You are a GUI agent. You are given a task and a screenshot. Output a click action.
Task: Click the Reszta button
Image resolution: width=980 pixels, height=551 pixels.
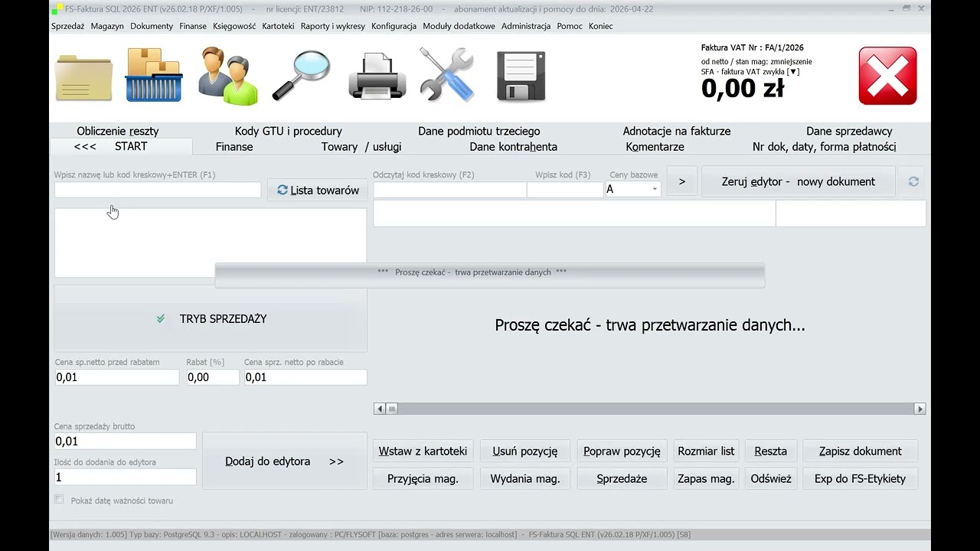pos(771,451)
